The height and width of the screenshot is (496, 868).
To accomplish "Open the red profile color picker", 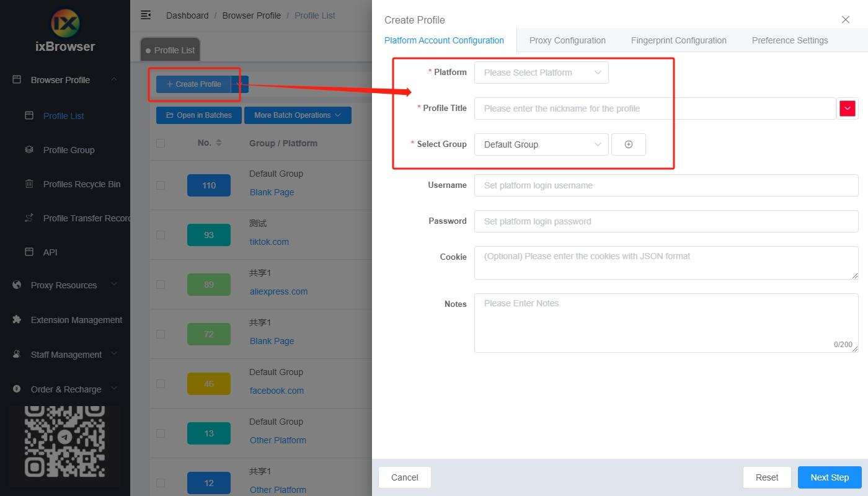I will pos(847,108).
